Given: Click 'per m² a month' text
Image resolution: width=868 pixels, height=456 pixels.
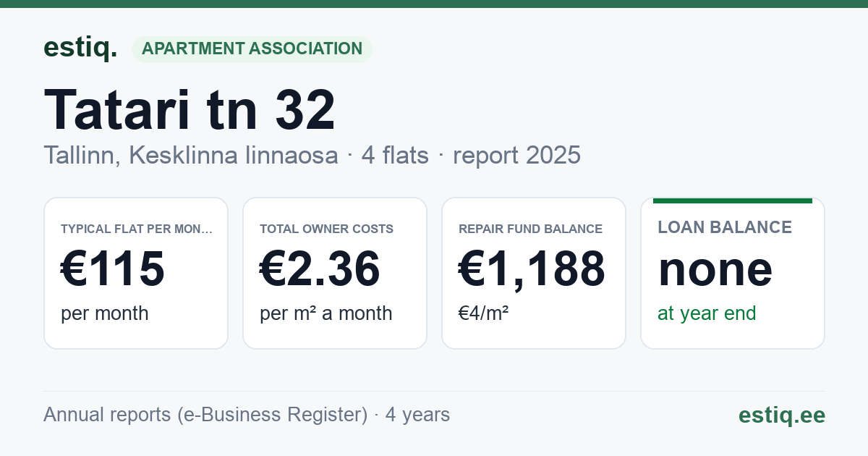Looking at the screenshot, I should click(325, 313).
